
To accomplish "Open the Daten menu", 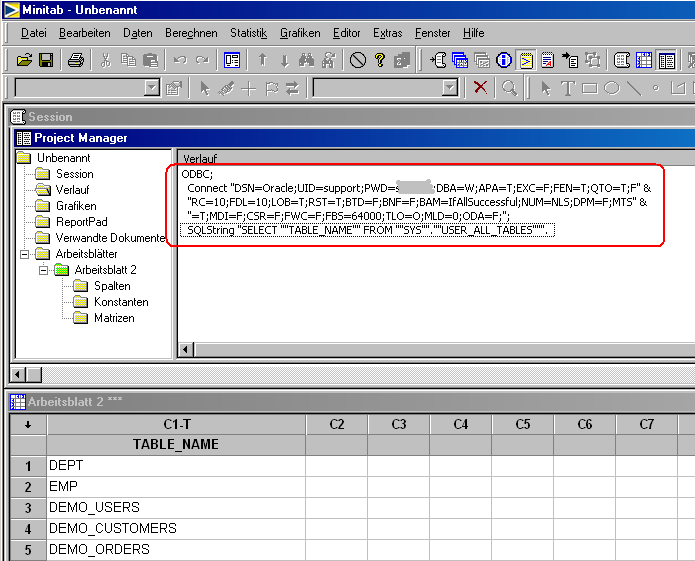I will tap(137, 33).
